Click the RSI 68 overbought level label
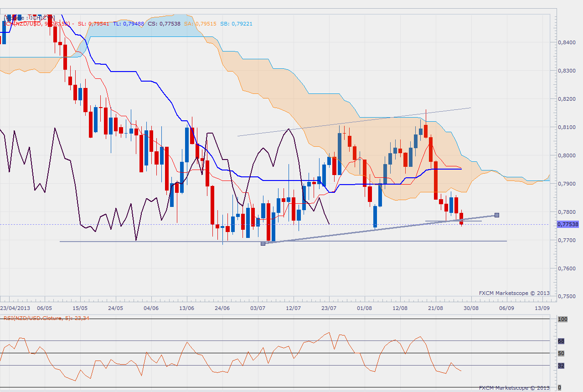The image size is (583, 392). click(x=561, y=341)
